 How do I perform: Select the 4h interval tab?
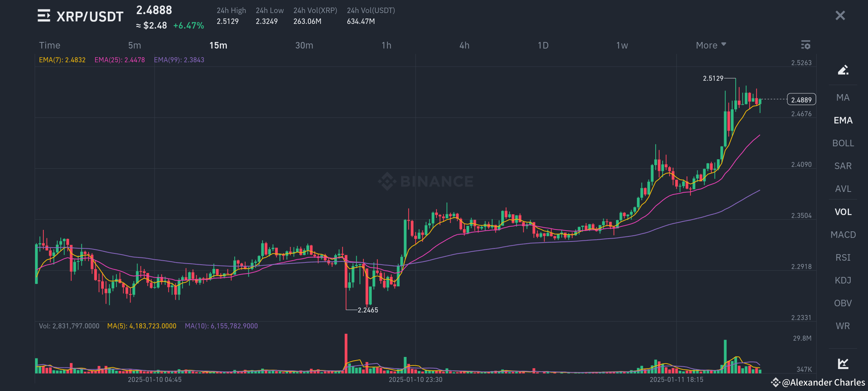click(x=464, y=45)
